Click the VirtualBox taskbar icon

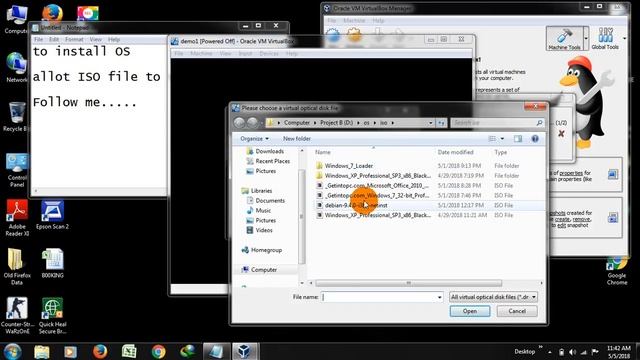click(x=244, y=351)
